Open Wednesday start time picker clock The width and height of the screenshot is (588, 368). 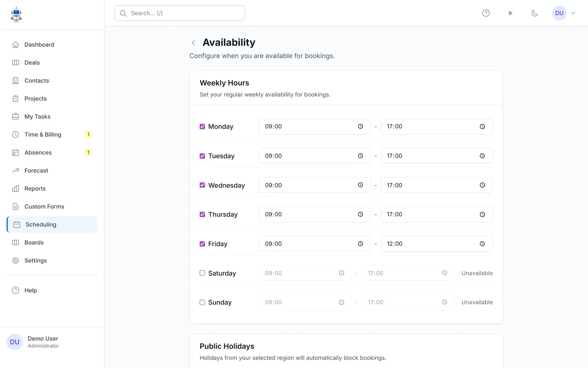[361, 185]
